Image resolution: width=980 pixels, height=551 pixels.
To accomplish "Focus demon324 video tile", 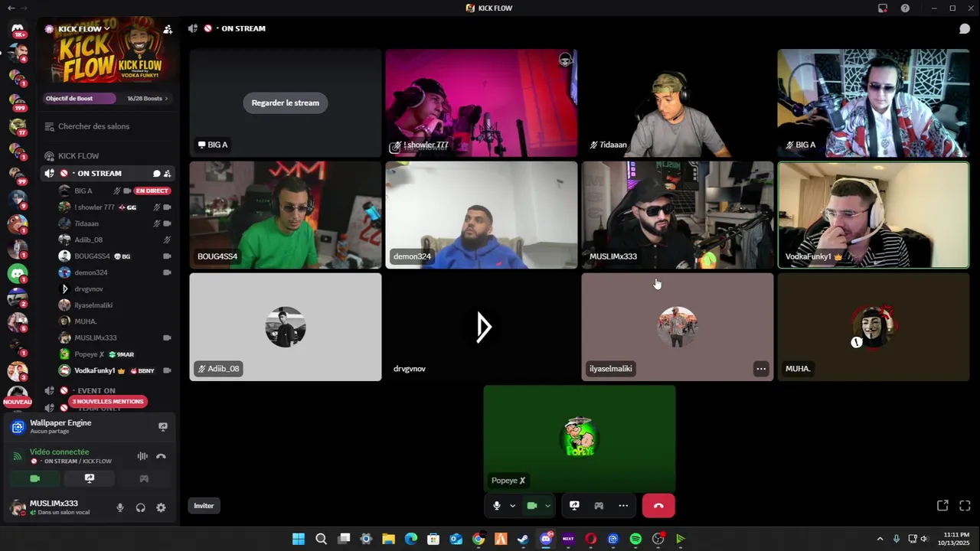I will (x=482, y=215).
